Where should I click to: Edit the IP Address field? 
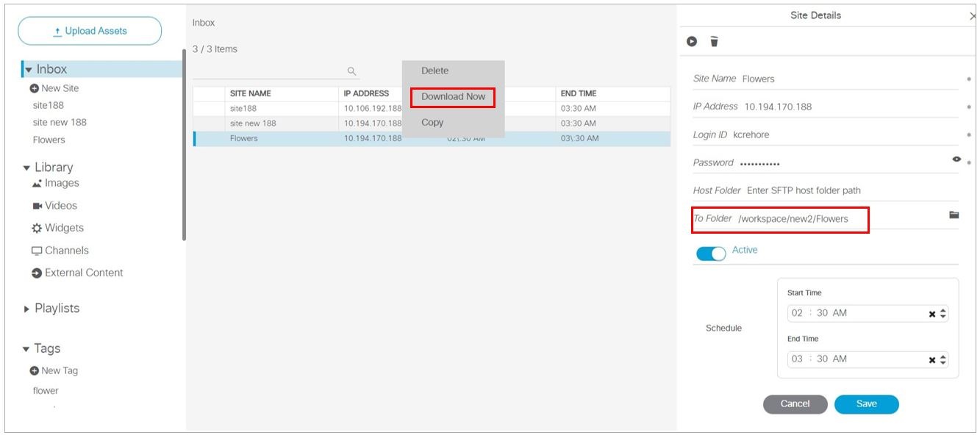tap(826, 107)
